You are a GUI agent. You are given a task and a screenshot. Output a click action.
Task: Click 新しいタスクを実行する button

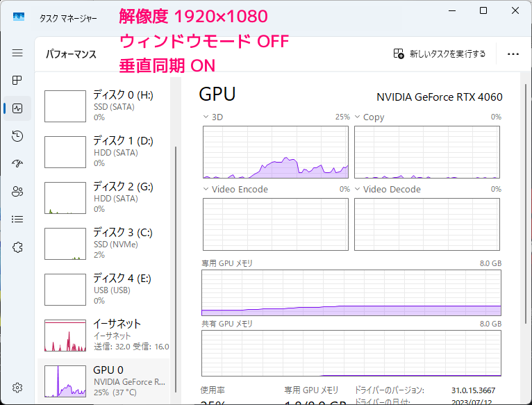pos(440,53)
